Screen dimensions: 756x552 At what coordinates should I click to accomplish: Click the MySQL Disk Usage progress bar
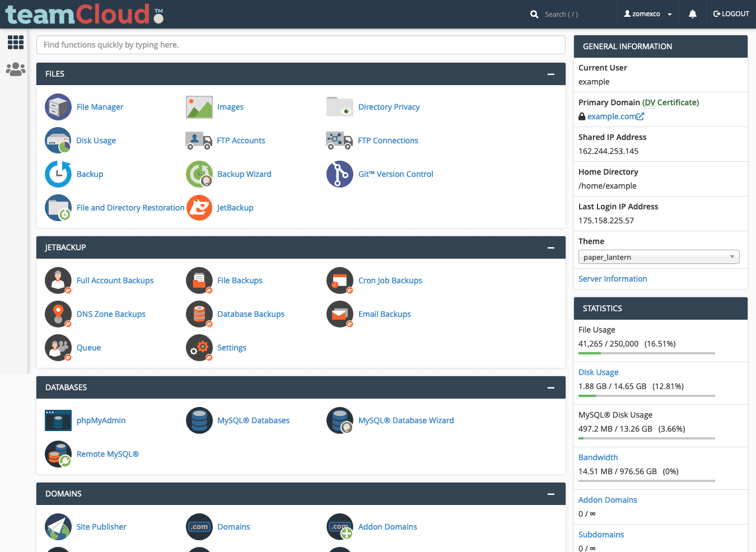[647, 438]
